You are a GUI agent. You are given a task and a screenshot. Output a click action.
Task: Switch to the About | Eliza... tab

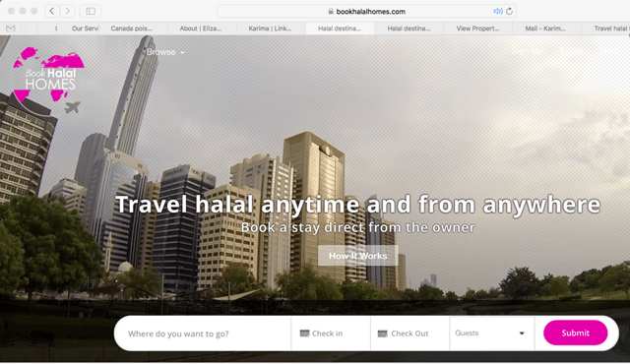coord(201,29)
